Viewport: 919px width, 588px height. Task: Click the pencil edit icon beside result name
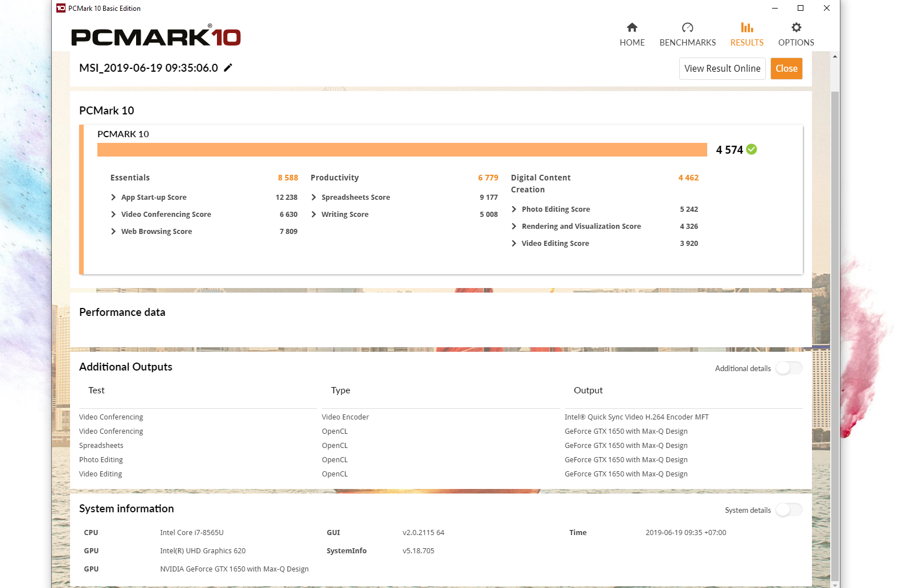(228, 68)
